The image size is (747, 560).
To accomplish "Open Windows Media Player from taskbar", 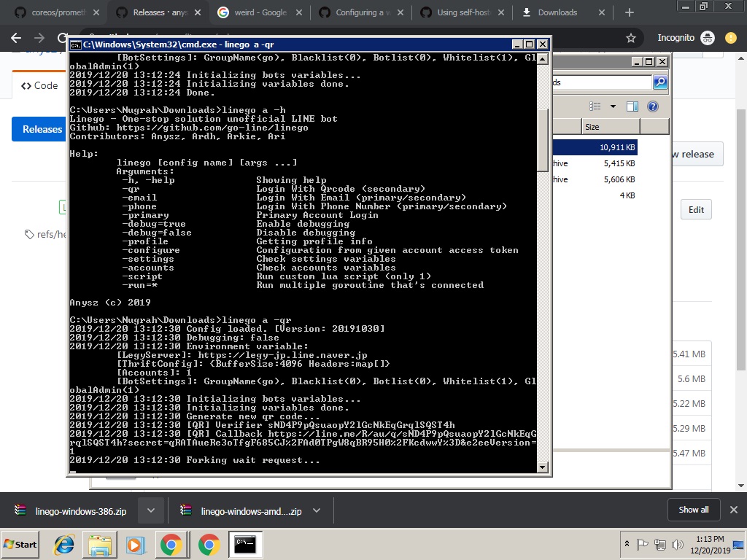I will pyautogui.click(x=135, y=544).
